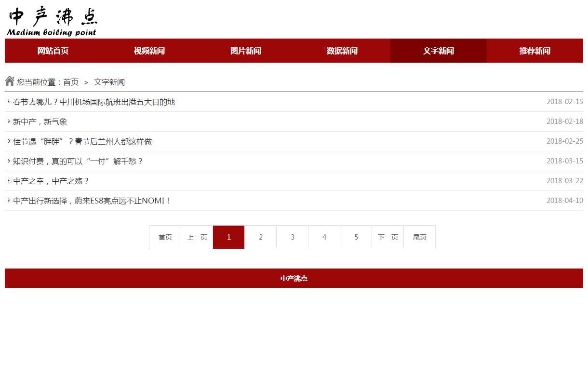Read the 佳节遇"胖胖" article

tap(82, 142)
